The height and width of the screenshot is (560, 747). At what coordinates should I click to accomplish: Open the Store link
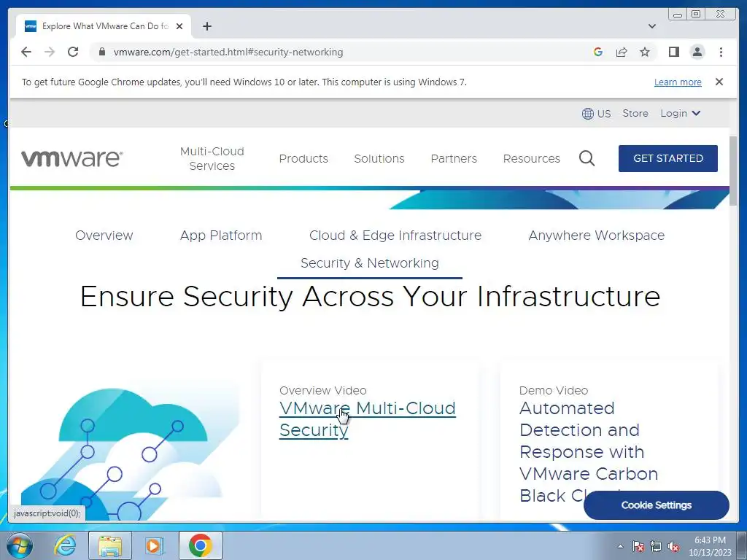coord(635,113)
